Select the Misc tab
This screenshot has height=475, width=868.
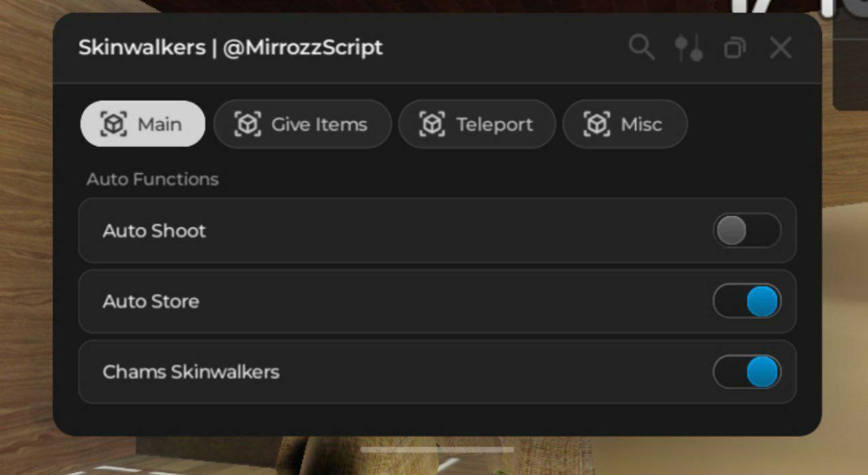click(625, 124)
